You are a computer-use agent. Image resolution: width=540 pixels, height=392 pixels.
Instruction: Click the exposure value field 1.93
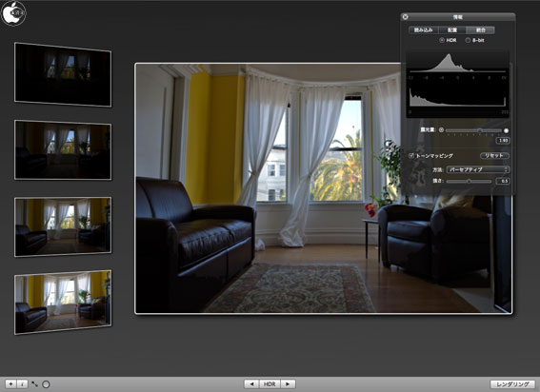503,141
